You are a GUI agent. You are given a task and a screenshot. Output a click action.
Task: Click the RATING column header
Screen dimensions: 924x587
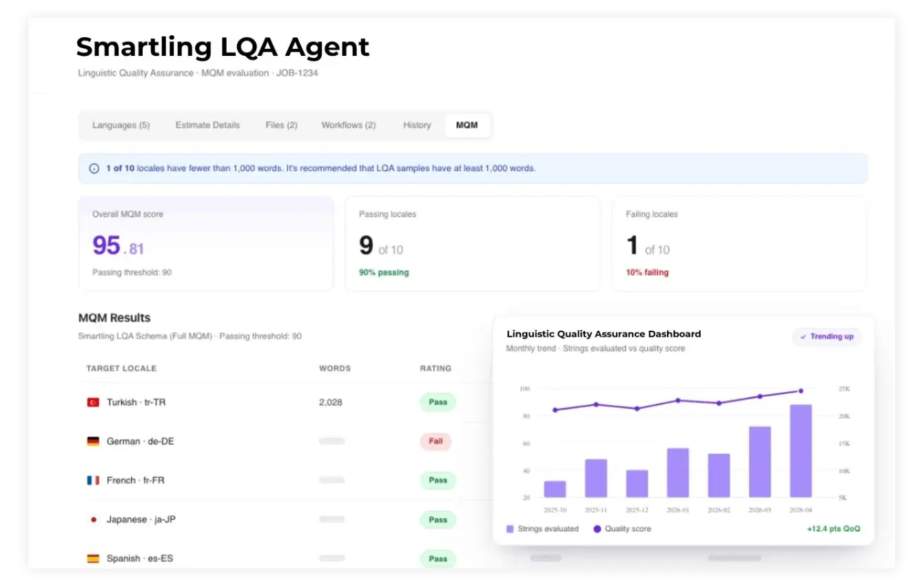pyautogui.click(x=436, y=369)
